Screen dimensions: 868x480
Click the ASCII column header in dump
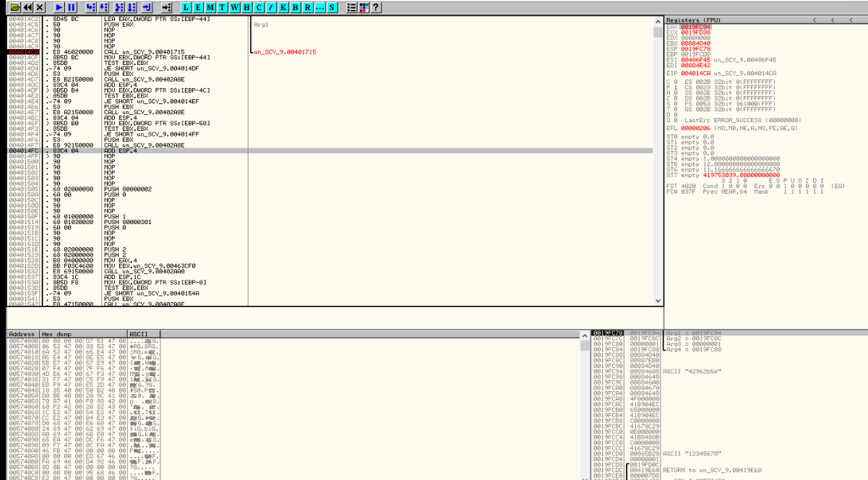click(x=144, y=334)
